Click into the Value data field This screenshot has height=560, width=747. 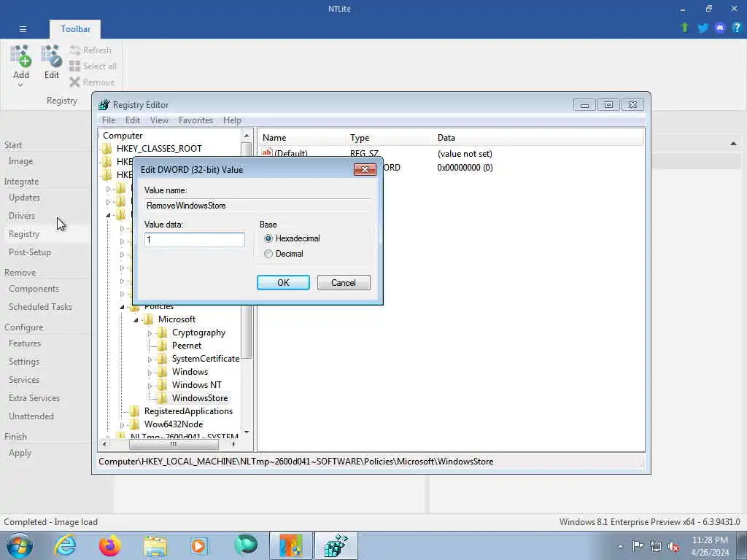[x=194, y=239]
